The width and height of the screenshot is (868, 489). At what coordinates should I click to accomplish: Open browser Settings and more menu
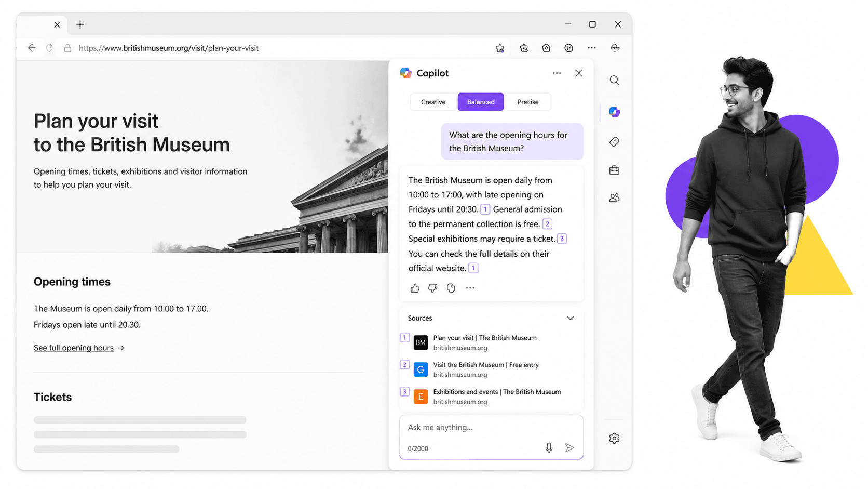pos(592,48)
